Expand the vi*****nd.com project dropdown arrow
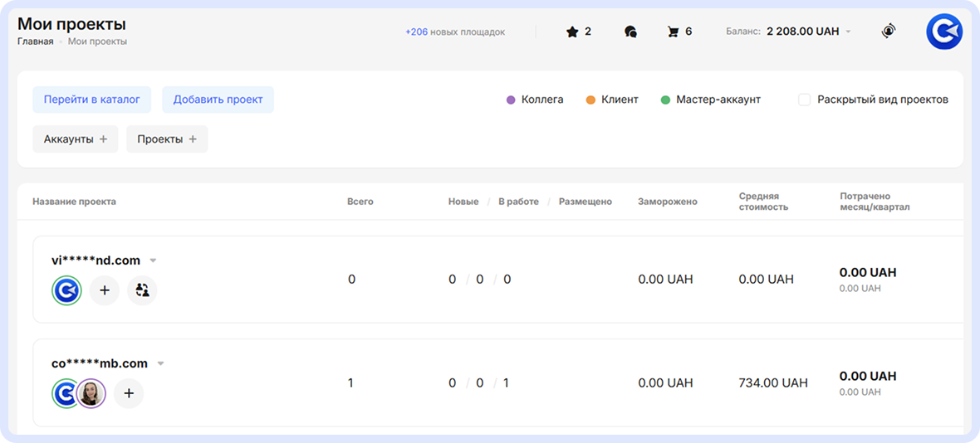 click(153, 260)
